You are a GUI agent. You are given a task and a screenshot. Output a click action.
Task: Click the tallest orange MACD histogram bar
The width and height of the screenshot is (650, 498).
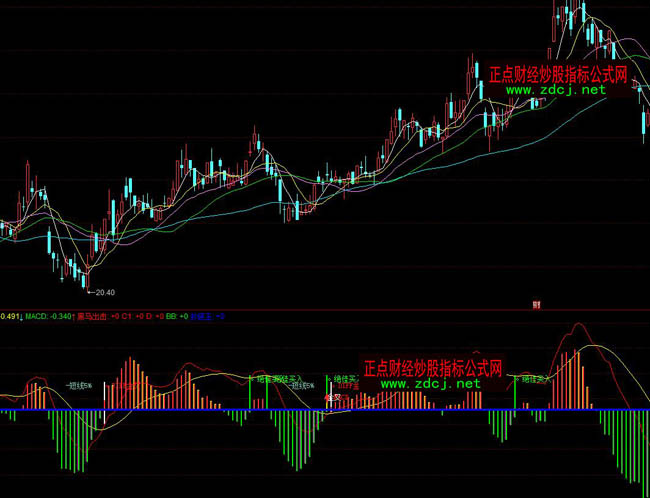point(577,375)
